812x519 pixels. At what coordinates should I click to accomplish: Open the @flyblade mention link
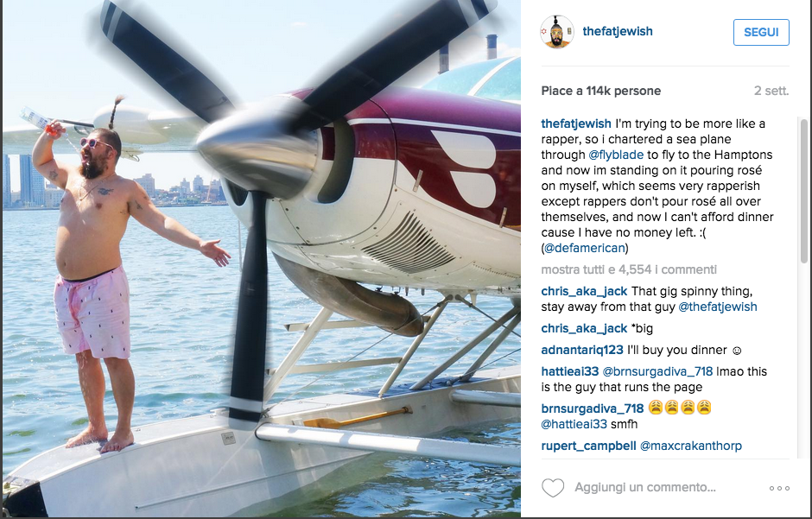tap(616, 155)
